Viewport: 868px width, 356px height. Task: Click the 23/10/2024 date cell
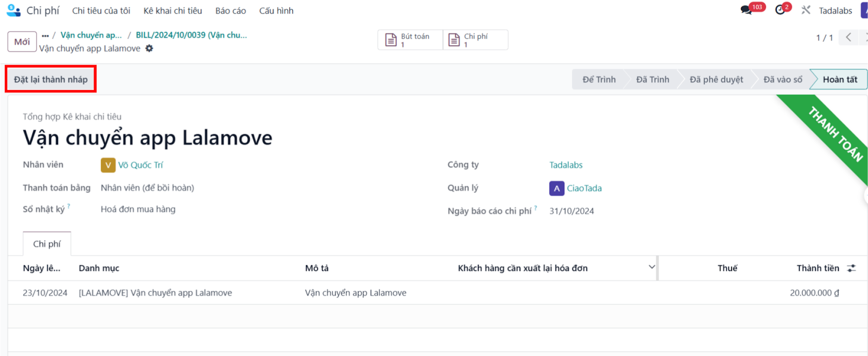[x=45, y=293]
